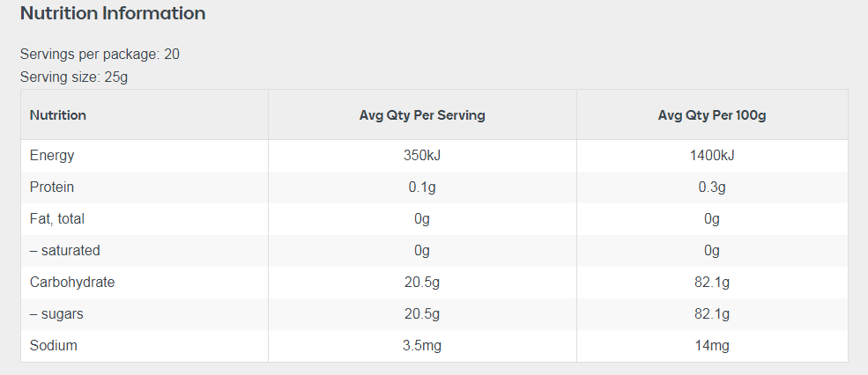Click the 1400kJ energy per 100g value
This screenshot has width=868, height=375.
[712, 156]
